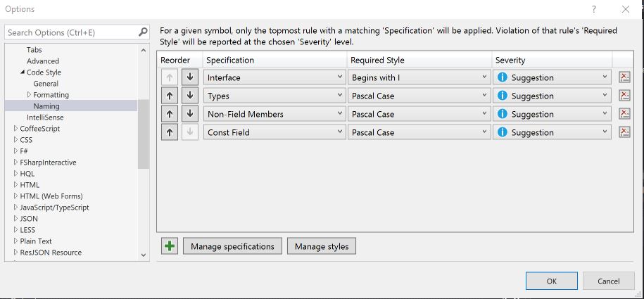Delete the Types naming rule
The image size is (644, 299).
tap(624, 96)
